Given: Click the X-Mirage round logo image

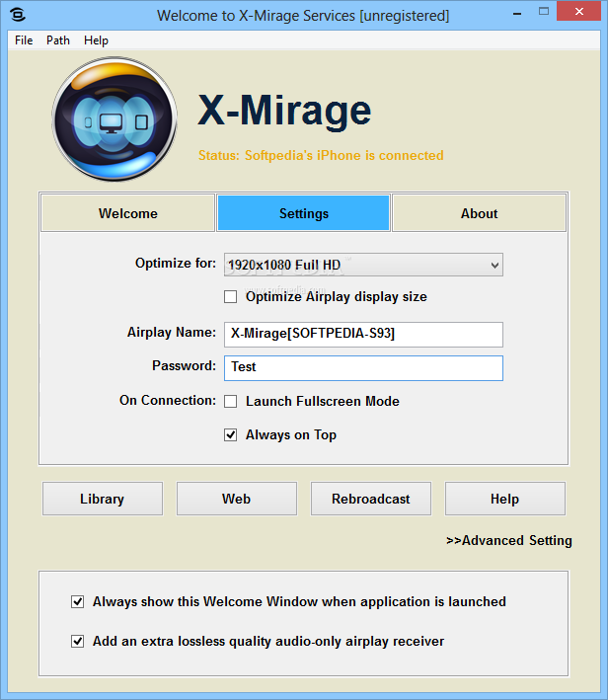Looking at the screenshot, I should point(114,118).
